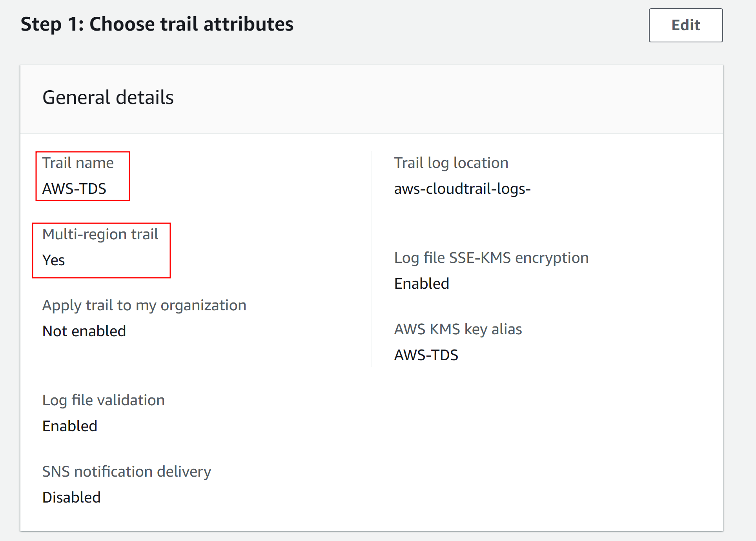
Task: Click the Step 1 Choose trail attributes heading
Action: [157, 24]
